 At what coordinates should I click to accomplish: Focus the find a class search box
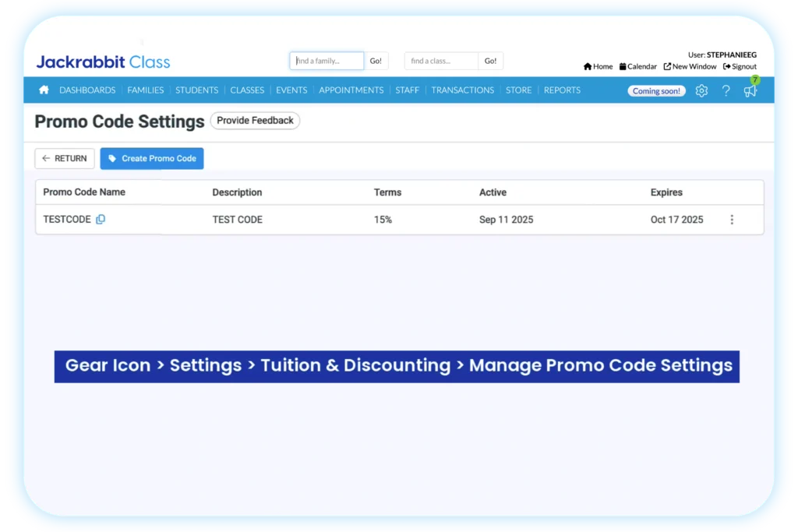point(441,61)
